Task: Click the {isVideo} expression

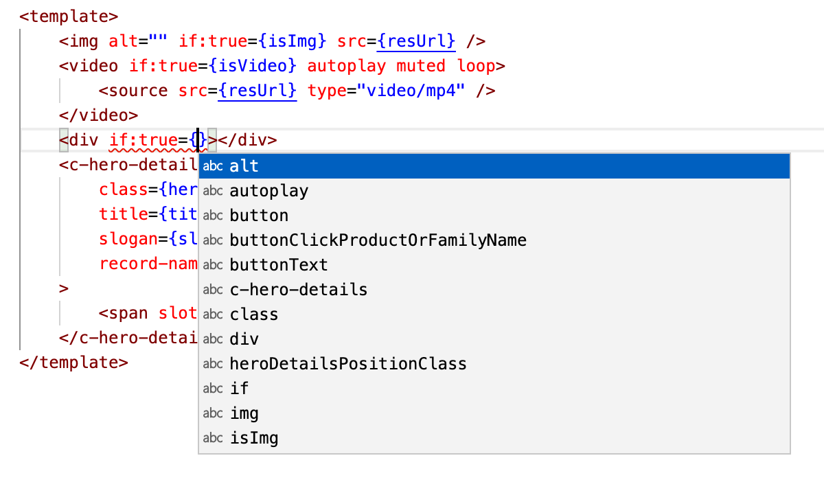Action: 253,66
